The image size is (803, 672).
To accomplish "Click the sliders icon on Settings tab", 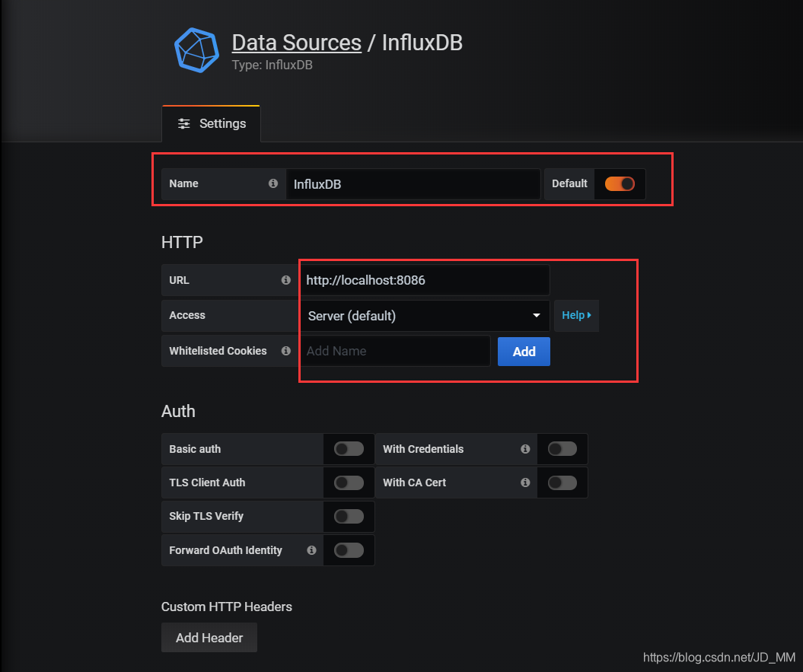I will (x=184, y=123).
